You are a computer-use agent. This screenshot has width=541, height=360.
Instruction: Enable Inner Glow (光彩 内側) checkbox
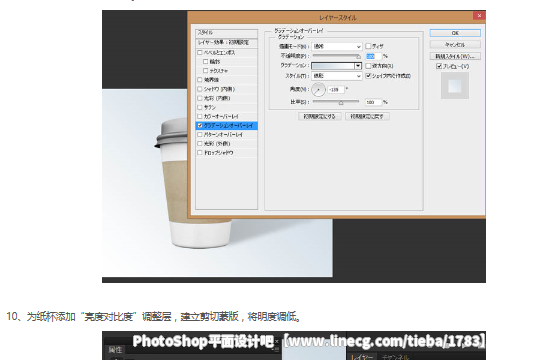click(200, 98)
